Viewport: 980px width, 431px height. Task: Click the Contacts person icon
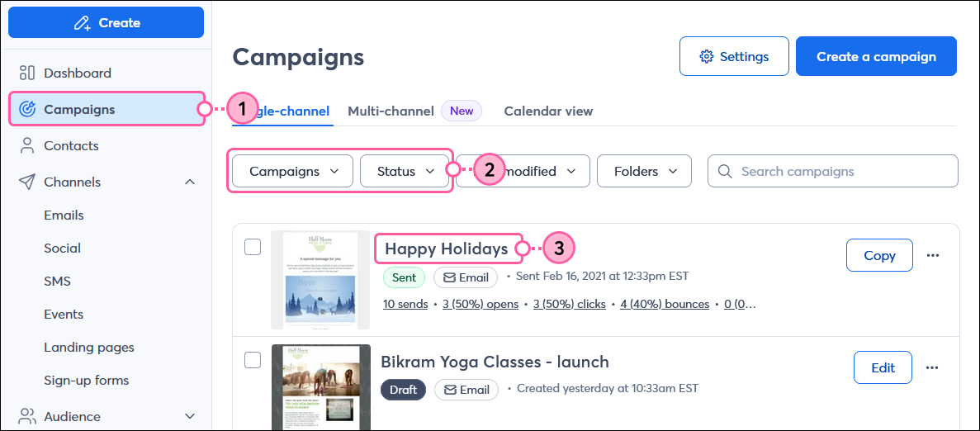[27, 145]
